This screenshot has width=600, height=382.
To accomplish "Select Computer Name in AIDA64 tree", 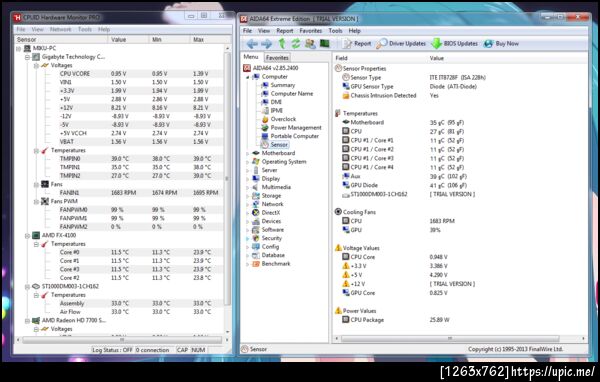I will coord(292,93).
